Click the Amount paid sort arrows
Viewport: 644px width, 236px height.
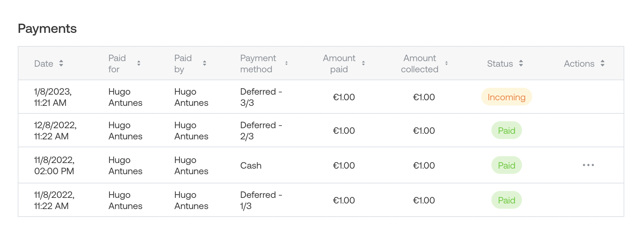(x=363, y=63)
